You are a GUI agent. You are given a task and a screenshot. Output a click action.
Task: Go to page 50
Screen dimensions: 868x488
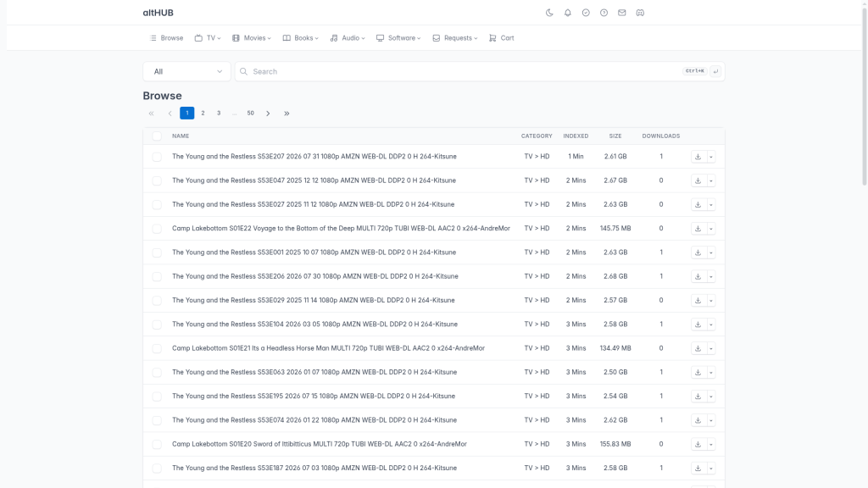point(250,114)
